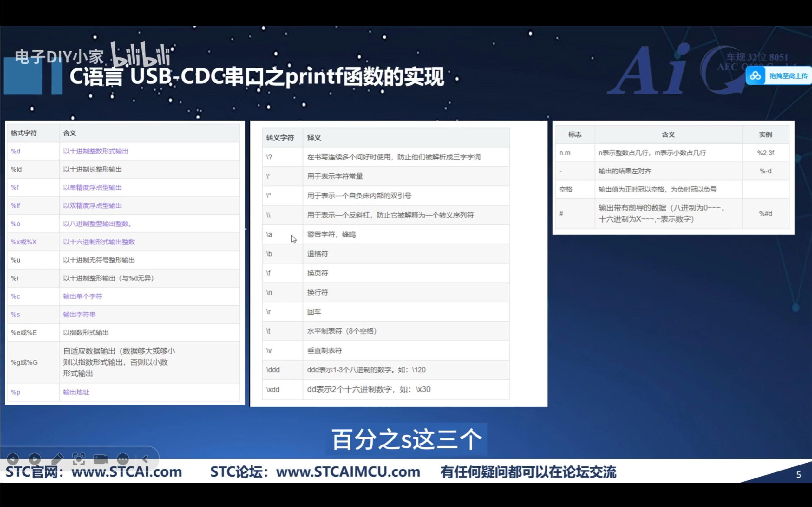Click the 实例 column header
The image size is (812, 507).
click(765, 134)
